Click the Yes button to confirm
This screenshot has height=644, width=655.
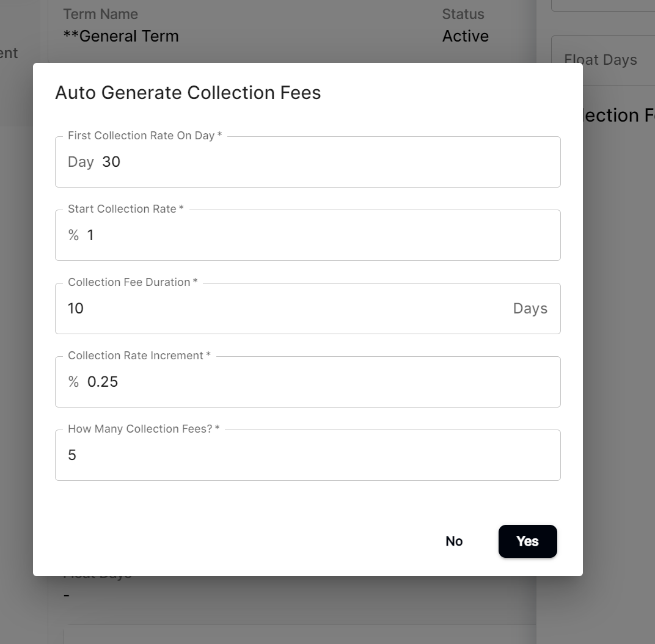(527, 541)
